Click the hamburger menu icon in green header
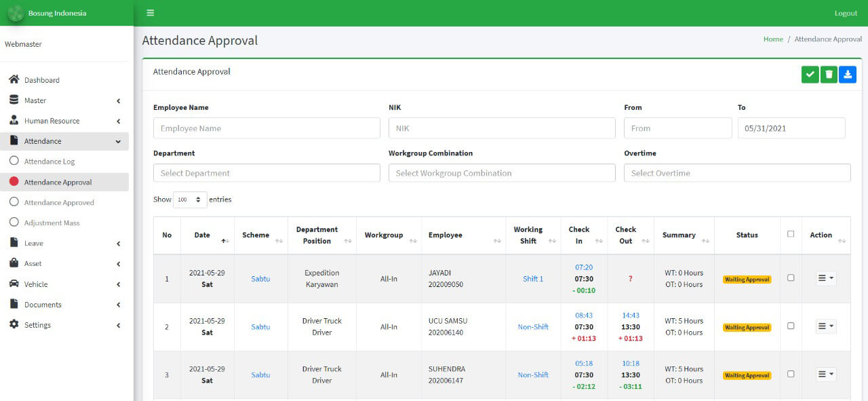Image resolution: width=868 pixels, height=401 pixels. (x=150, y=12)
